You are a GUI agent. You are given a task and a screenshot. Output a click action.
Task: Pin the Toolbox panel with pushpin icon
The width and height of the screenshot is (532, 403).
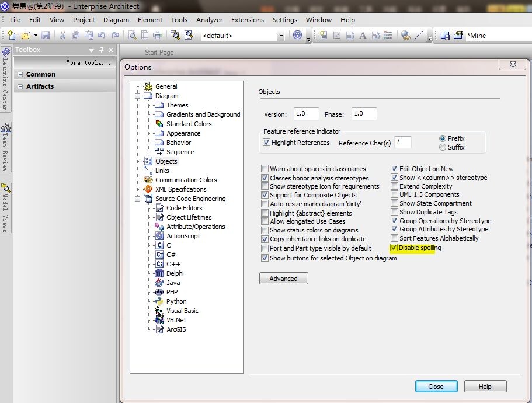101,50
